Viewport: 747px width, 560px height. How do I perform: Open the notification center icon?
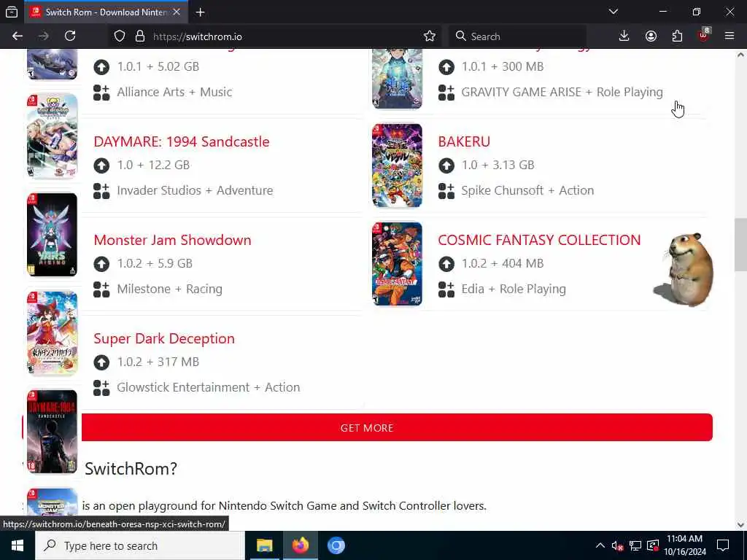(x=723, y=545)
